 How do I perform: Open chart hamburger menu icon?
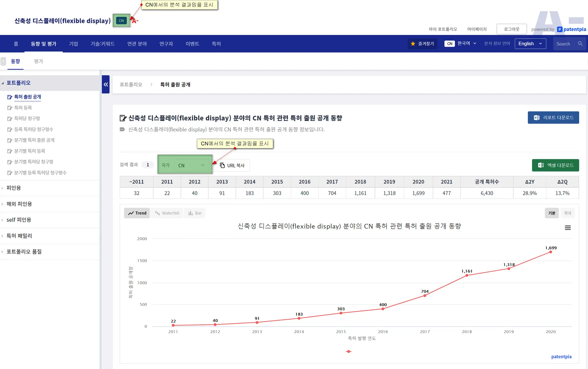(568, 228)
